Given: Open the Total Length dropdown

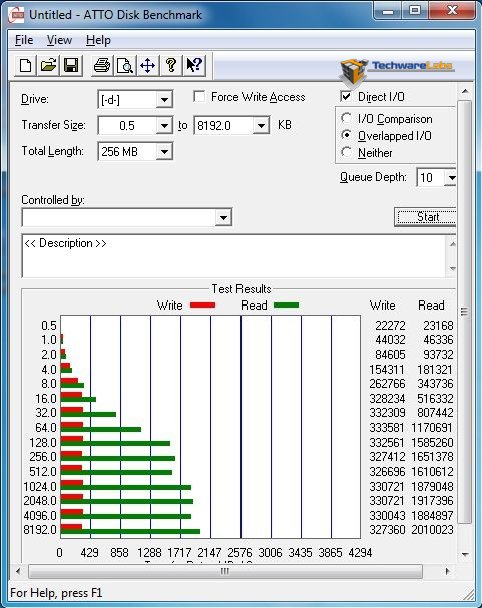Looking at the screenshot, I should [x=164, y=152].
